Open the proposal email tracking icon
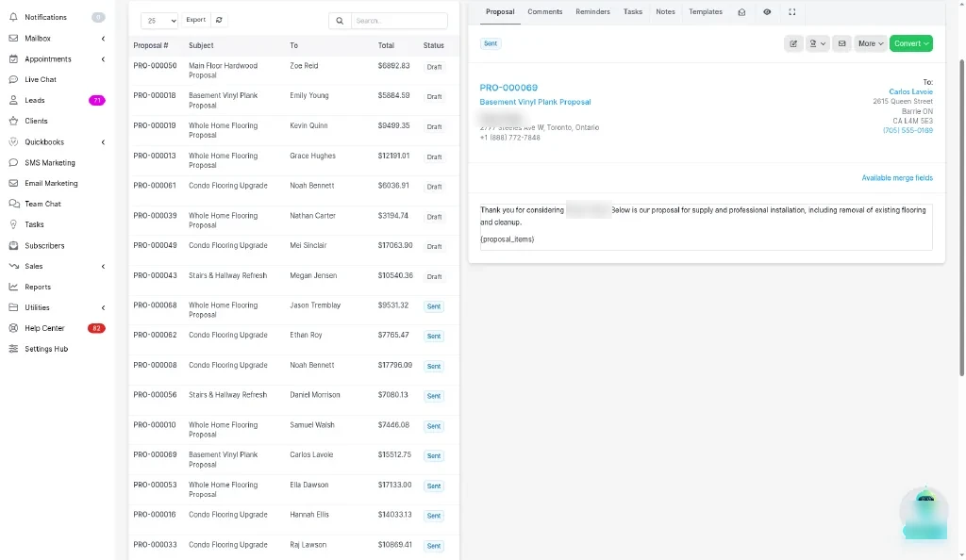 (741, 12)
